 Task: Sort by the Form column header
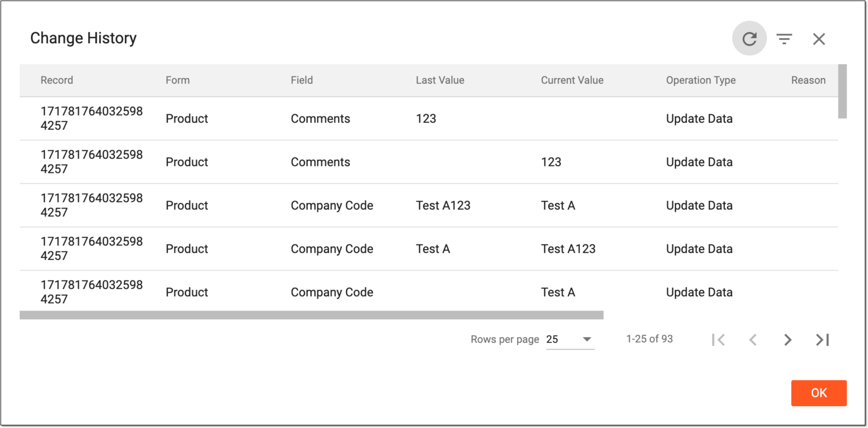click(177, 80)
